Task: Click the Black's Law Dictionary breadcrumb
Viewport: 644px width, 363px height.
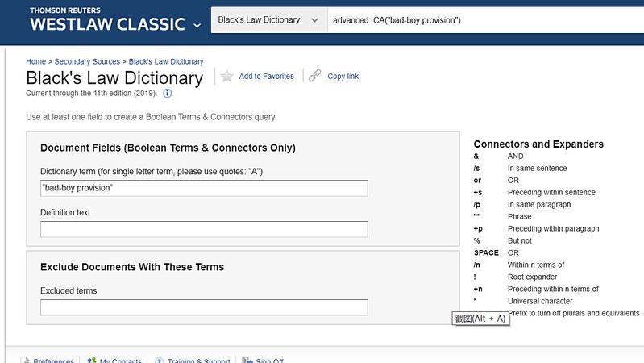Action: pyautogui.click(x=166, y=61)
